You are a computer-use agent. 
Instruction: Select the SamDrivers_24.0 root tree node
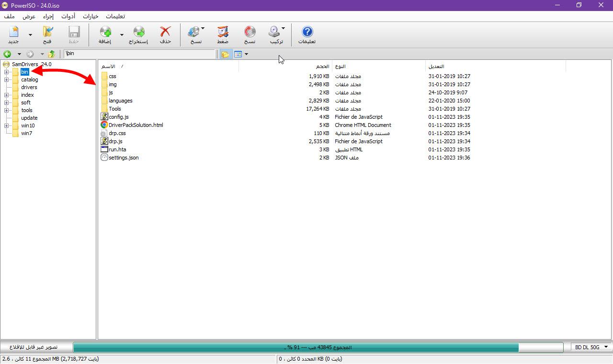(x=32, y=64)
